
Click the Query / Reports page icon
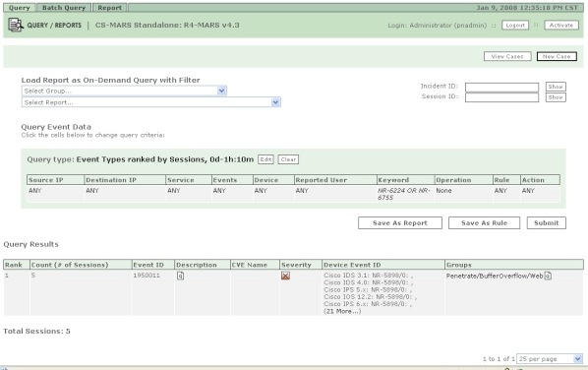point(16,26)
